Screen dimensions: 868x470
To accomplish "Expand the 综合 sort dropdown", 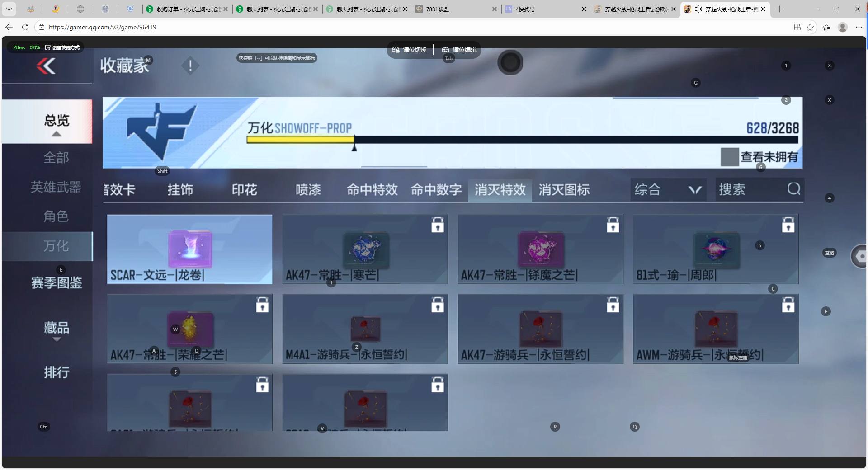I will click(x=695, y=190).
